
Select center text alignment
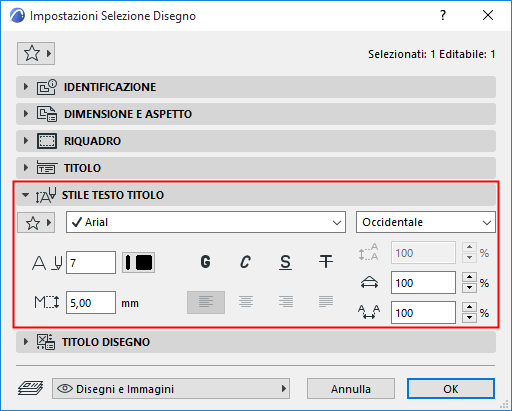point(246,302)
